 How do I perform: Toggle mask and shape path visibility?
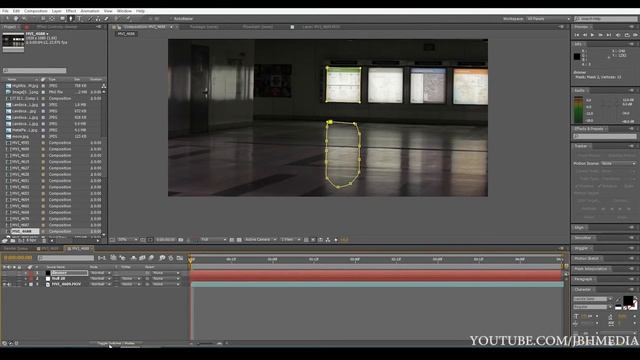coord(150,240)
